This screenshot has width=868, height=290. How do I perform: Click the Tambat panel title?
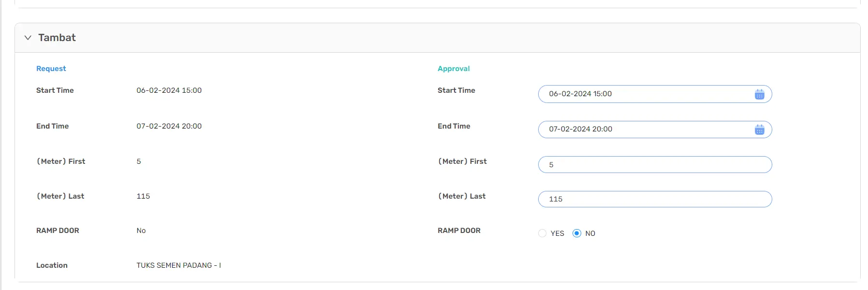[57, 38]
